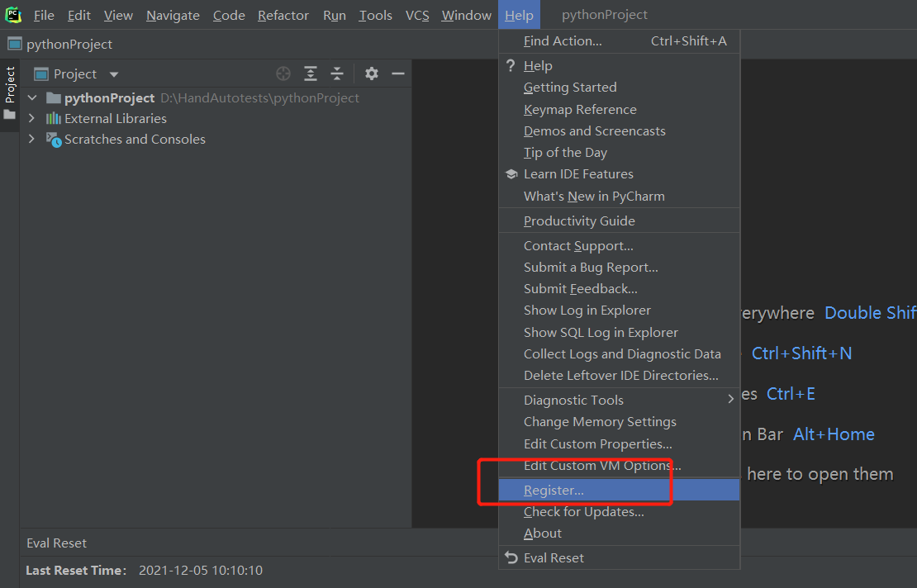Click the Learn IDE Features graduation cap icon

[511, 174]
